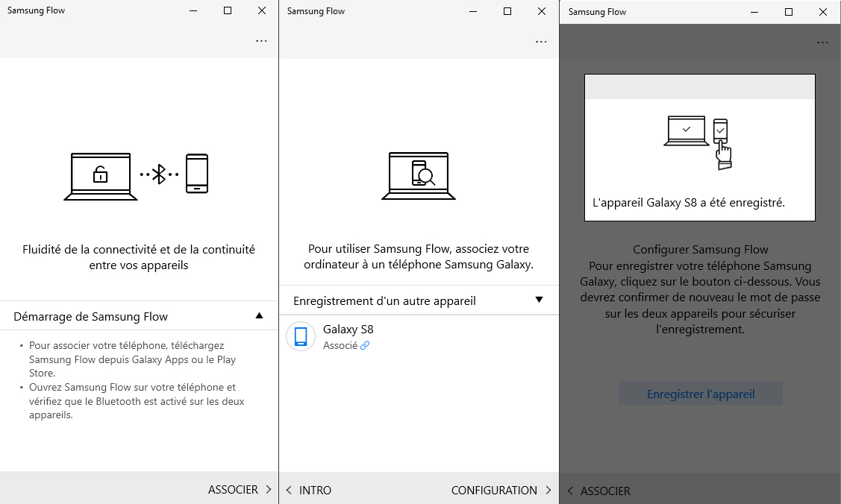The height and width of the screenshot is (504, 841).
Task: Click the Pour utiliser Samsung Flow text
Action: coord(419,256)
